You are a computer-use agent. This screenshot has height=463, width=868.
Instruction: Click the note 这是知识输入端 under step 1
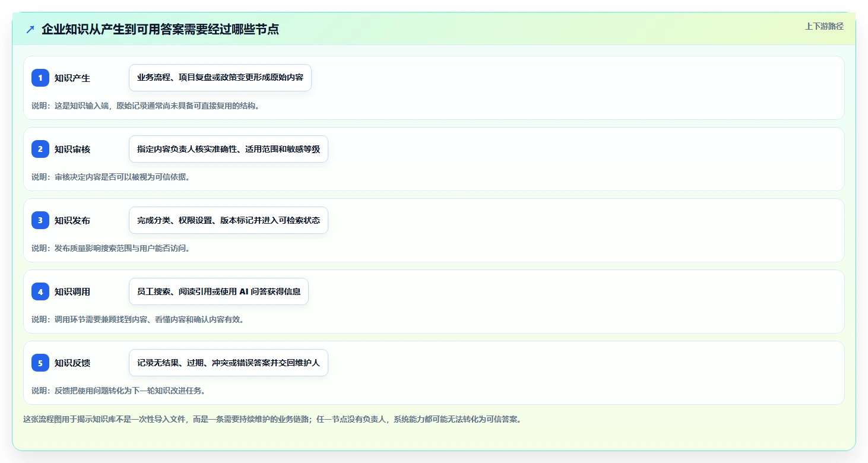pos(145,106)
